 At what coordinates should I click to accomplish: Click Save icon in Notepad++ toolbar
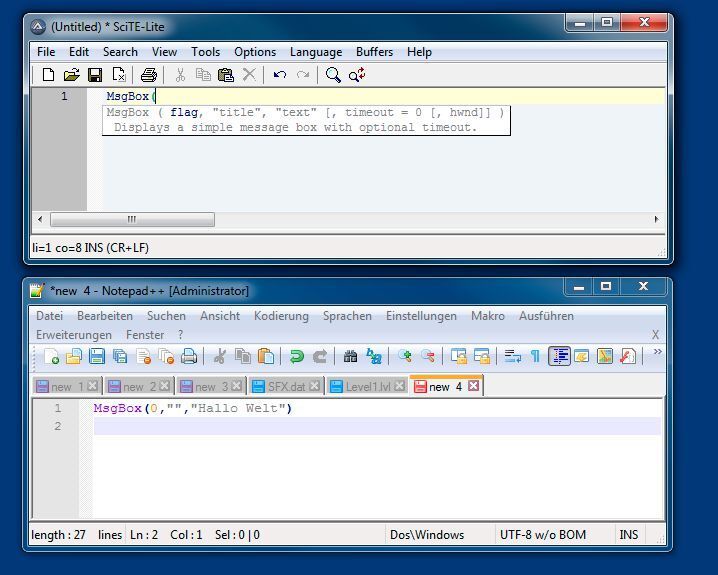click(97, 356)
